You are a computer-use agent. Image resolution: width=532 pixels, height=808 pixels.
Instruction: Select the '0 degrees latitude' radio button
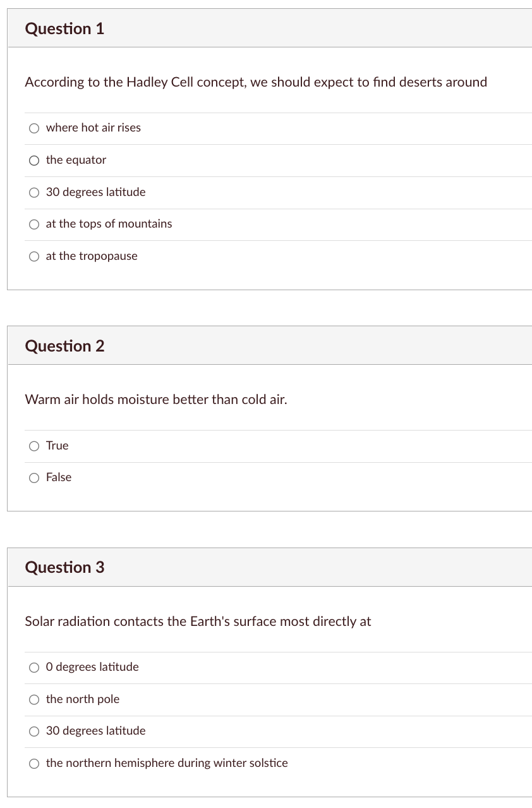34,668
